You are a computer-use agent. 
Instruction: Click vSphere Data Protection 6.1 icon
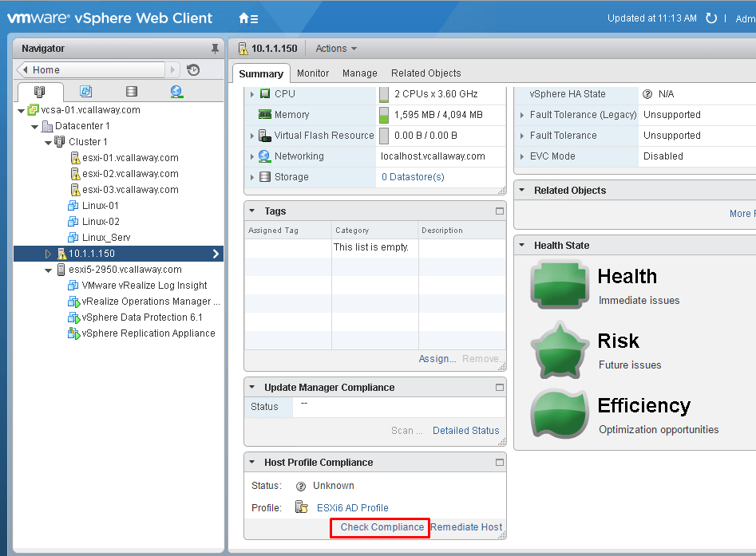[73, 317]
